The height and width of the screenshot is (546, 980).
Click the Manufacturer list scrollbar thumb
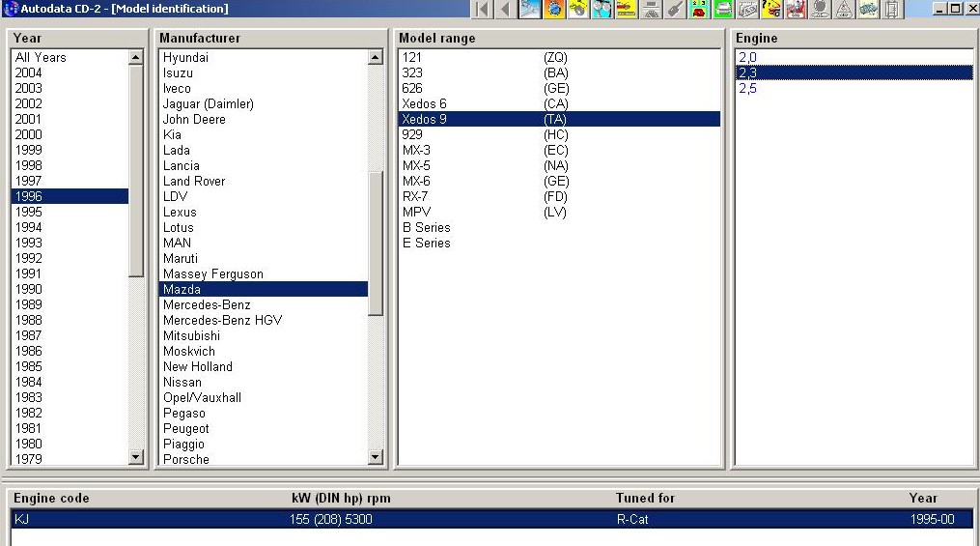(375, 244)
